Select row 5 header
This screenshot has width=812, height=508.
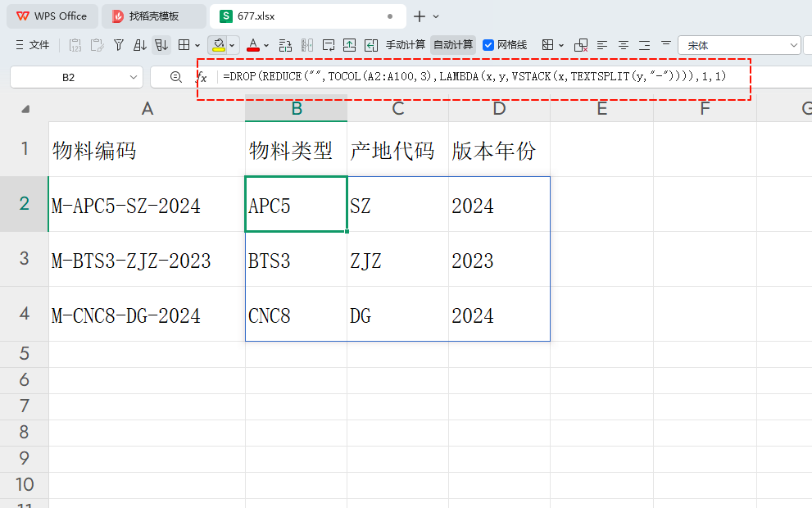click(25, 354)
